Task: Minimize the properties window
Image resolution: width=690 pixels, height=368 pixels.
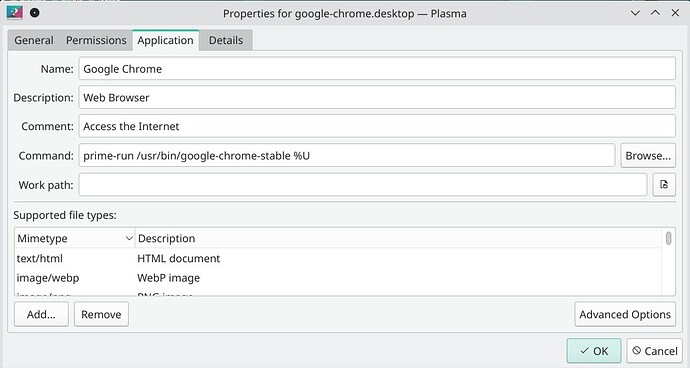Action: 635,13
